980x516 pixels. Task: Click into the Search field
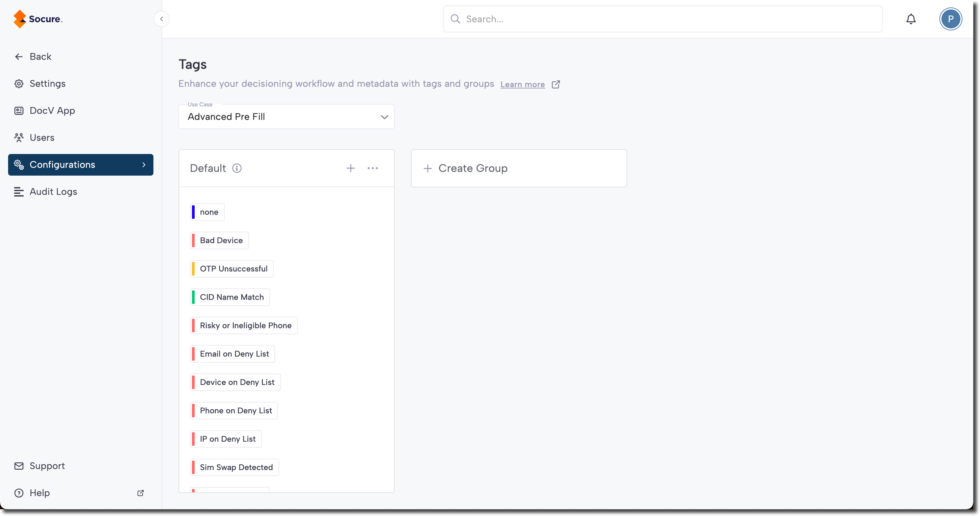pyautogui.click(x=662, y=19)
